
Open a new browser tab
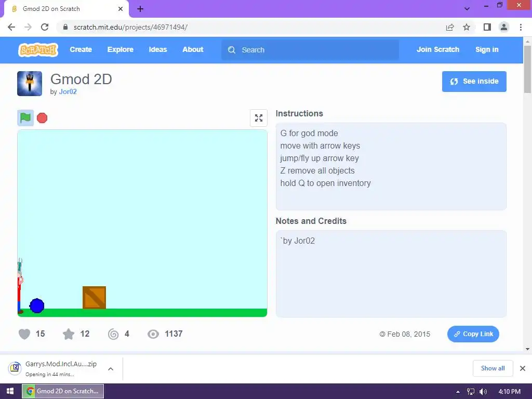[140, 9]
